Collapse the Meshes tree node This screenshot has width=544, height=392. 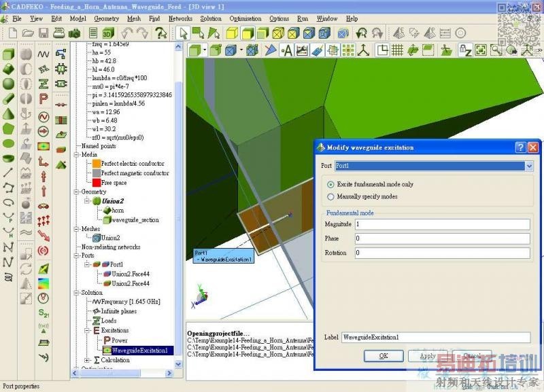76,229
